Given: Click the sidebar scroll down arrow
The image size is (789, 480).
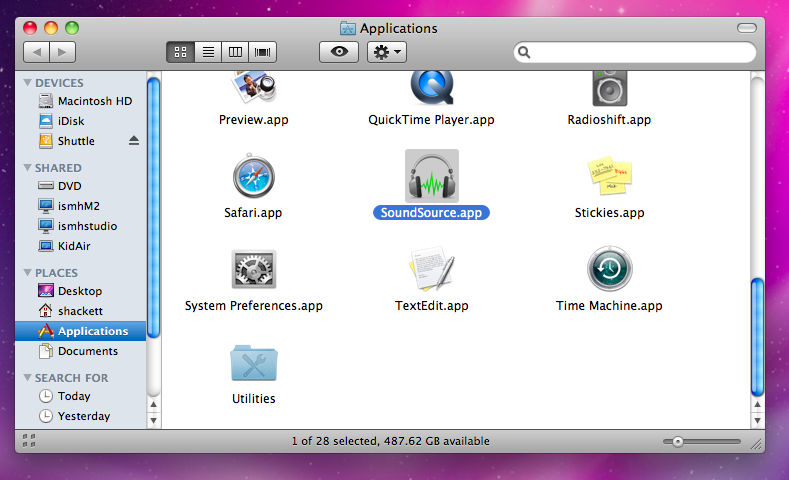Looking at the screenshot, I should tap(153, 421).
